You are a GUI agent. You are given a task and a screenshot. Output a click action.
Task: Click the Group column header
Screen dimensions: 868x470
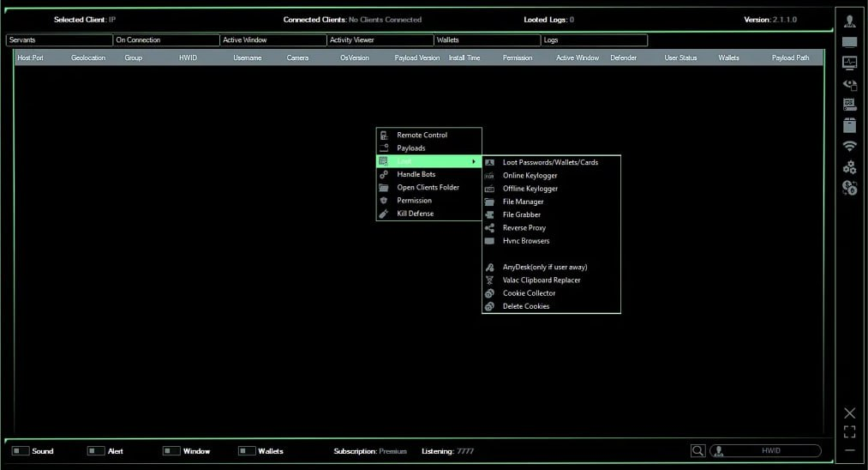click(133, 57)
